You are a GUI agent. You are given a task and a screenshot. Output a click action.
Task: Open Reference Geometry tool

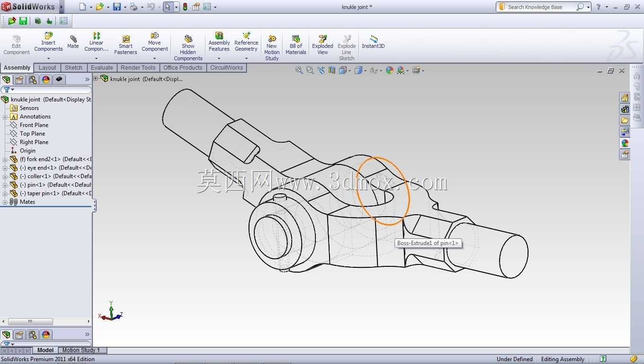246,42
